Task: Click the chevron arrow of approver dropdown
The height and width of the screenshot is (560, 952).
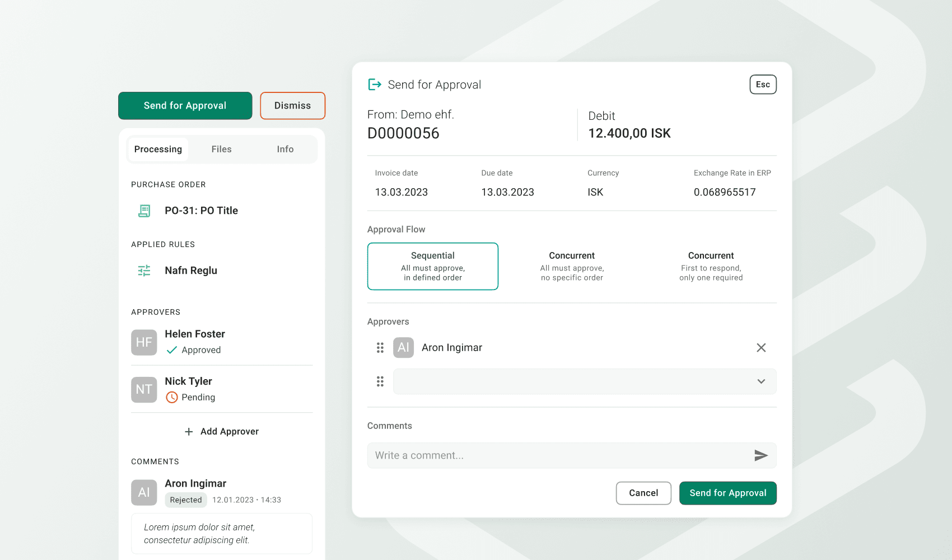Action: [761, 381]
